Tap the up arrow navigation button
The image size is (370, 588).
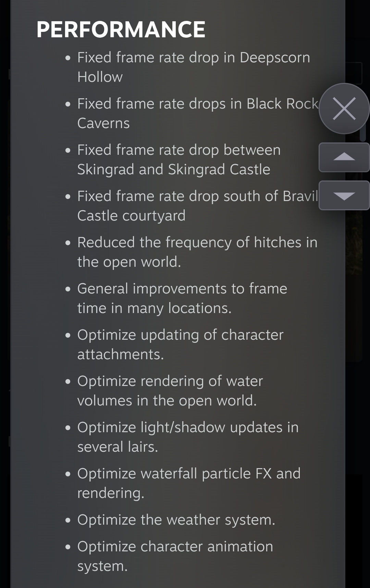(344, 157)
